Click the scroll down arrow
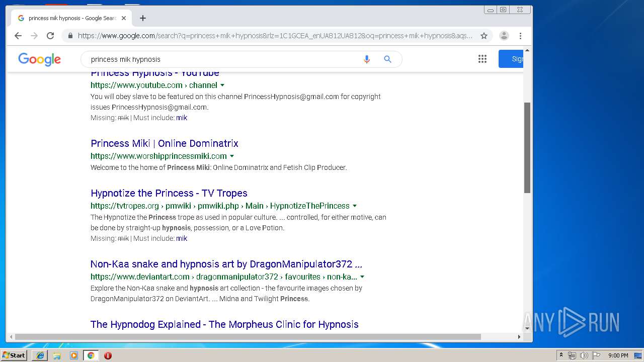644x362 pixels. pyautogui.click(x=527, y=328)
